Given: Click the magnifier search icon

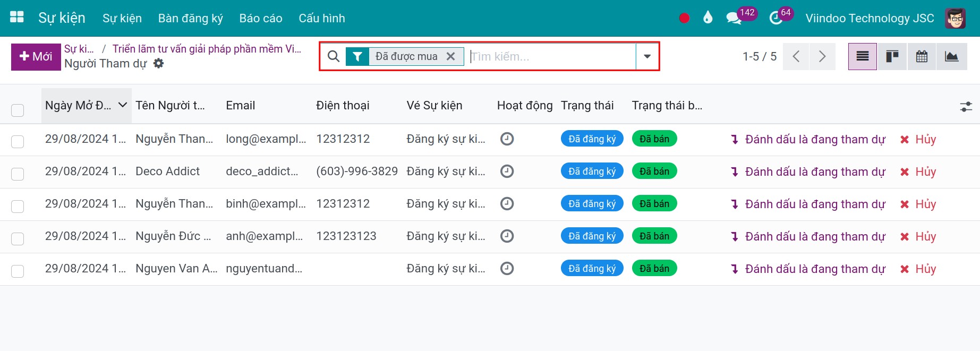Looking at the screenshot, I should pyautogui.click(x=334, y=56).
